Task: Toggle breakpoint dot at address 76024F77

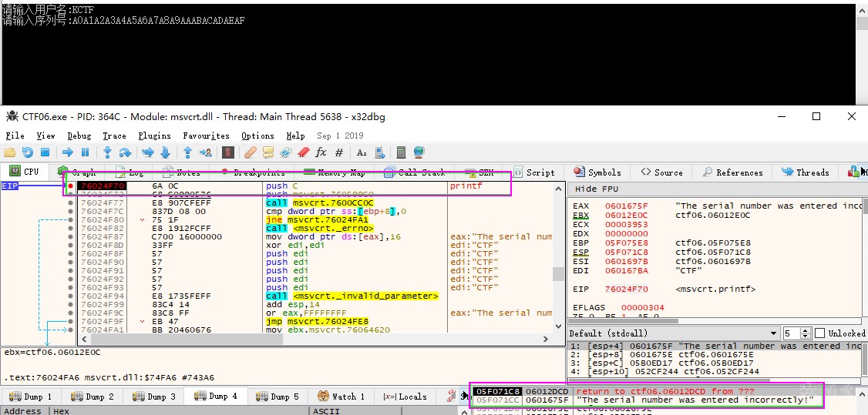Action: (70, 202)
